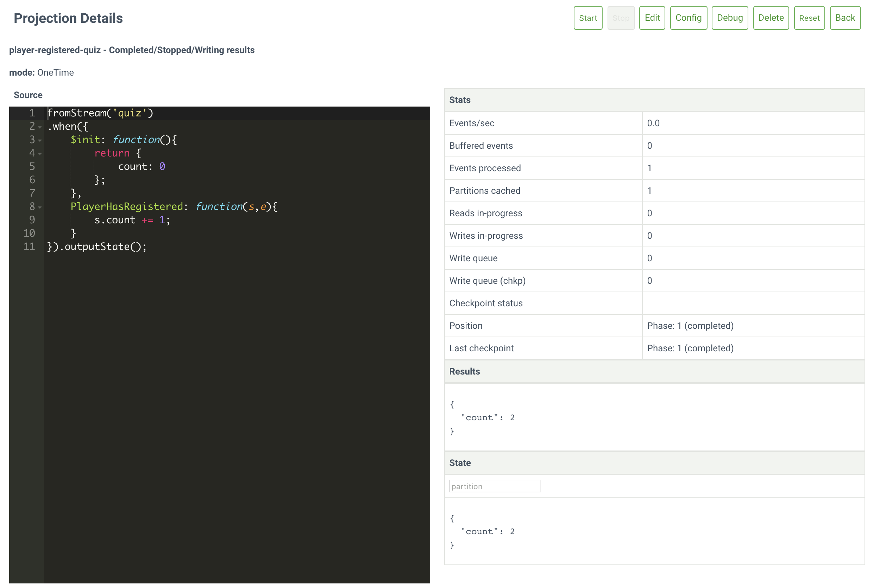Go Back to projections list
This screenshot has height=588, width=874.
coord(845,18)
